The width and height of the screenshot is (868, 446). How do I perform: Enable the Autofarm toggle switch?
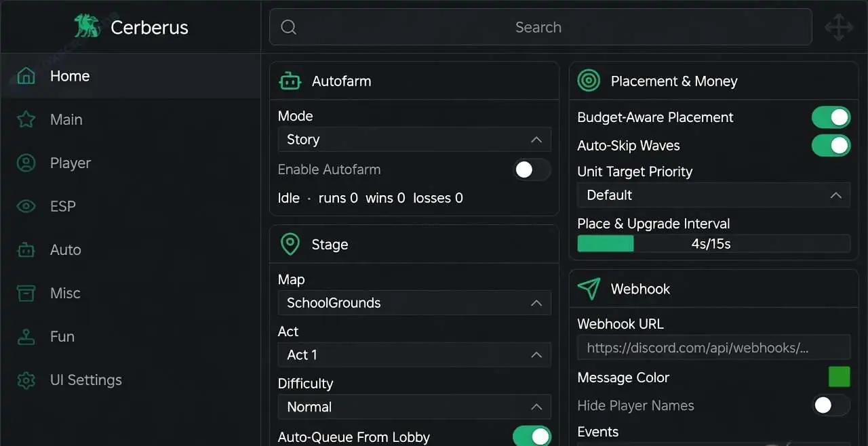[x=532, y=169]
